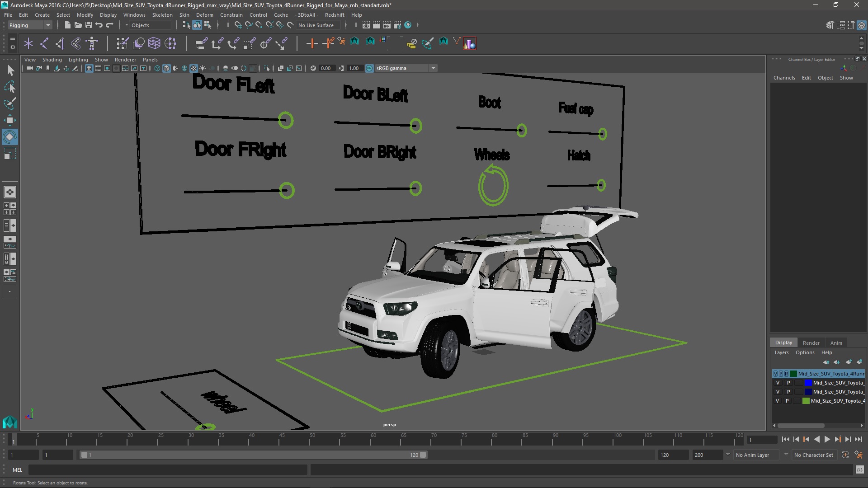Image resolution: width=868 pixels, height=488 pixels.
Task: Click the Set Key orange plus icon
Action: pos(312,43)
